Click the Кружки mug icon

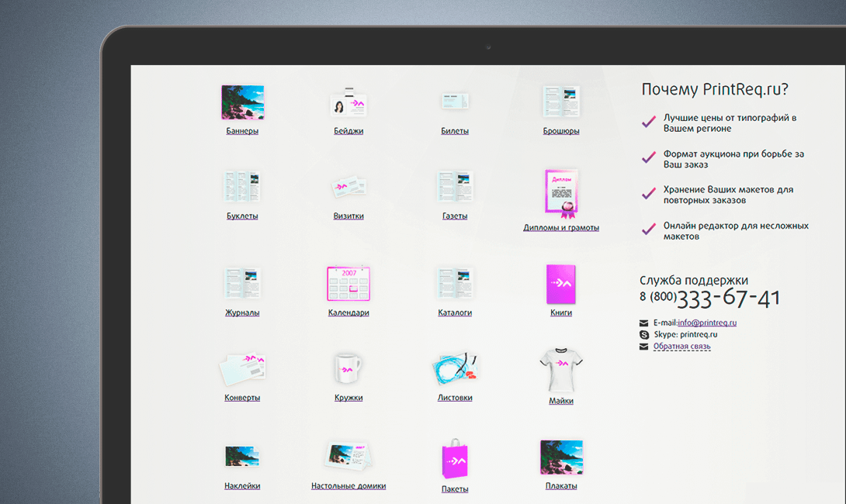click(348, 368)
